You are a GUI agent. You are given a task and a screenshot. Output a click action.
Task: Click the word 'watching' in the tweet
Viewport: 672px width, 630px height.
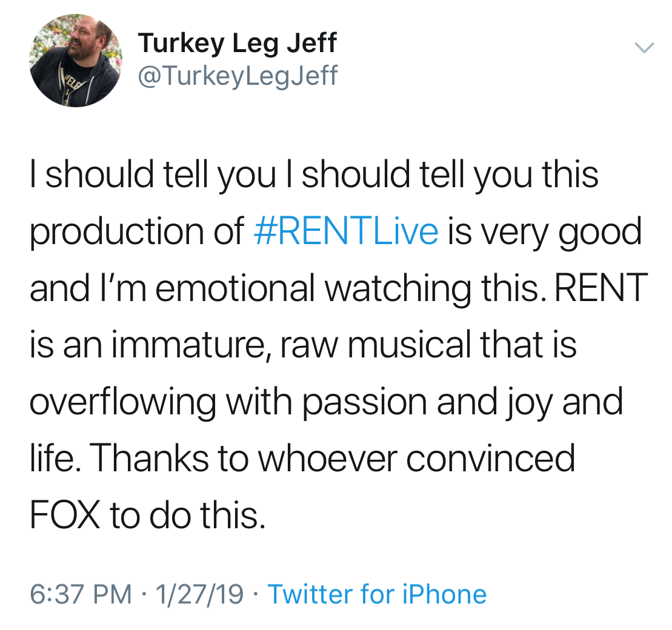point(398,288)
